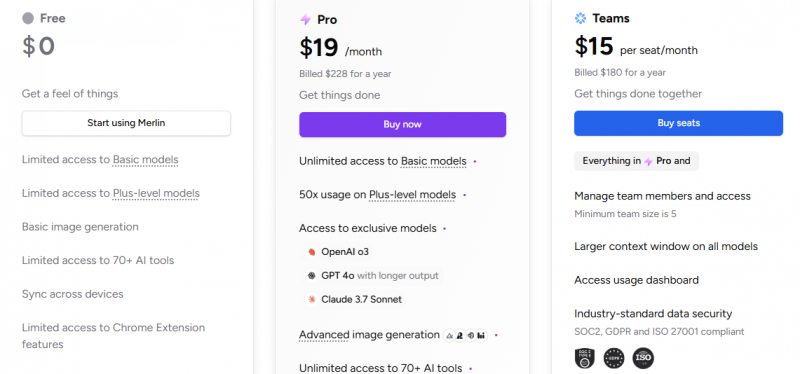Click the ISO 27001 compliance badge
Viewport: 800px width, 374px height.
click(x=643, y=358)
